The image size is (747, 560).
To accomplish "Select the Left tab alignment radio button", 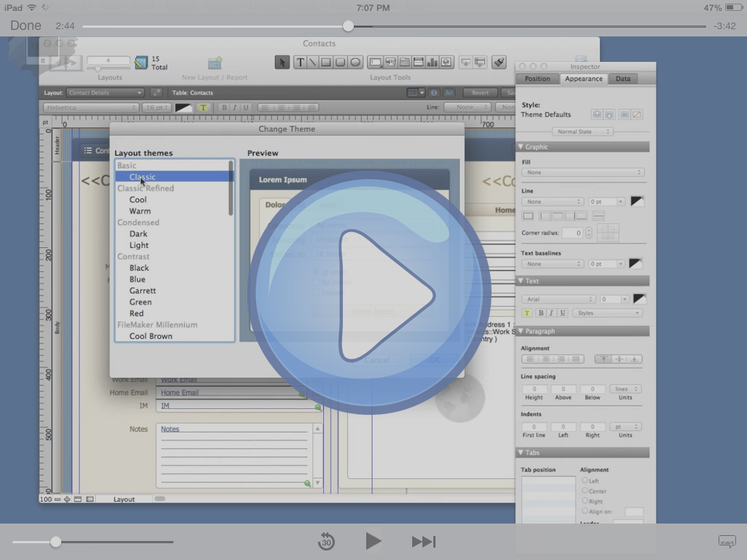I will pos(584,481).
